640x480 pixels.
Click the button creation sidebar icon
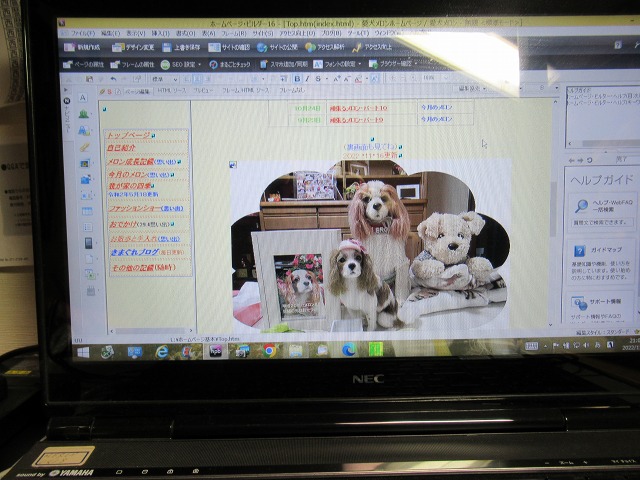click(84, 131)
